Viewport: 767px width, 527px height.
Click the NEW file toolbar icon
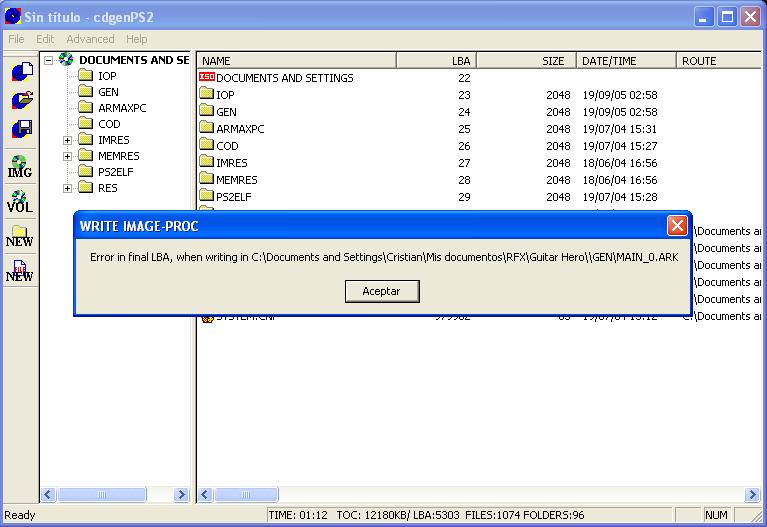[20, 270]
